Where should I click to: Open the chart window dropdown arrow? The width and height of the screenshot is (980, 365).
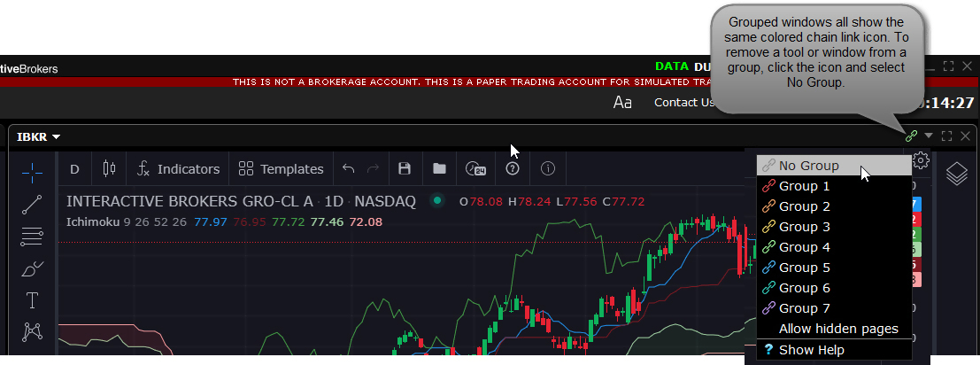click(x=929, y=136)
